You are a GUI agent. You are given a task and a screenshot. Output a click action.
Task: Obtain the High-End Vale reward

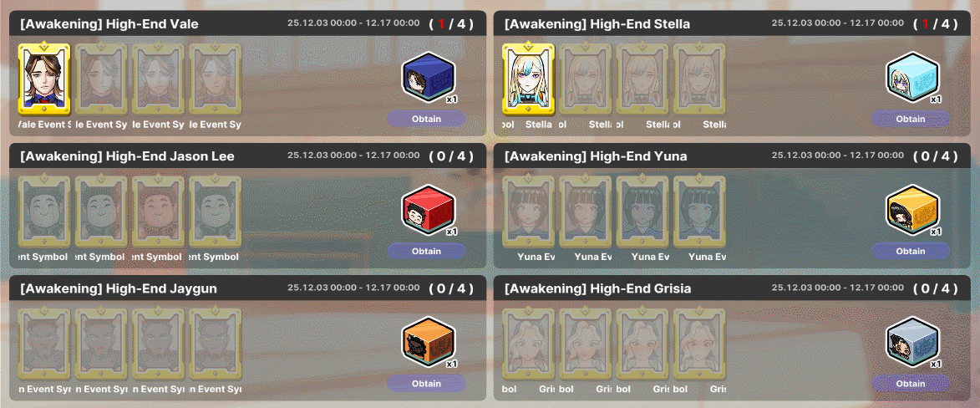(x=426, y=119)
